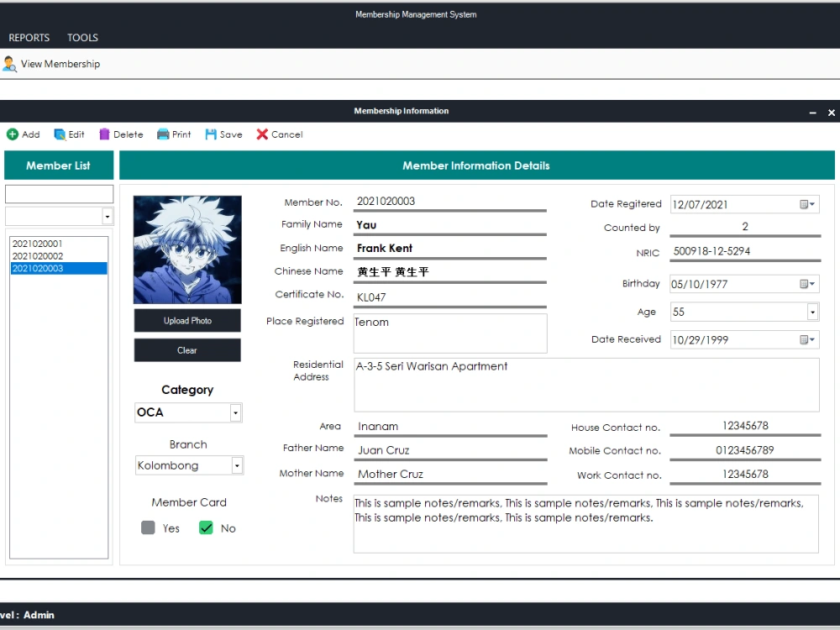
Task: Click Birthday date value 05/10/1977
Action: (x=699, y=285)
